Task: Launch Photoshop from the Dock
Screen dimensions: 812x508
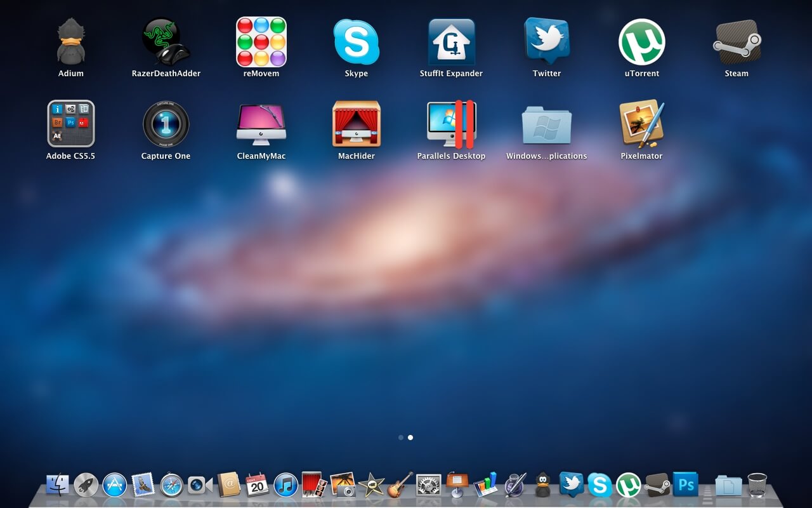Action: 685,485
